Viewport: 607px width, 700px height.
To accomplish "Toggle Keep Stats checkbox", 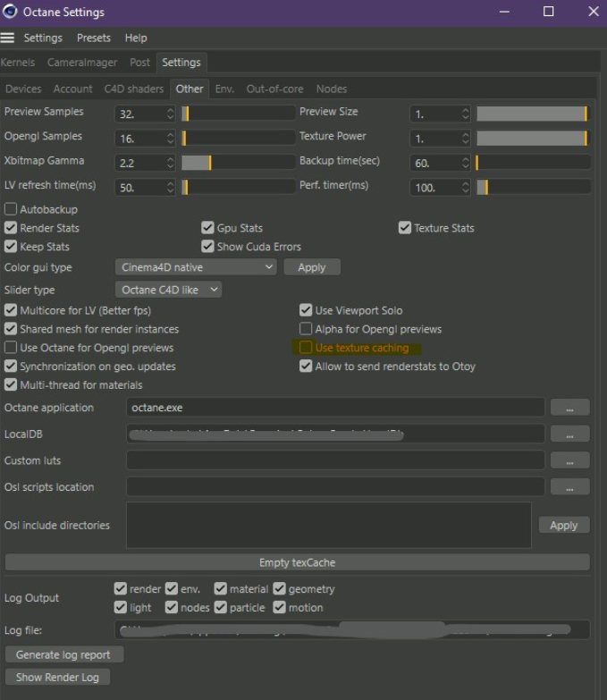I will (x=11, y=247).
